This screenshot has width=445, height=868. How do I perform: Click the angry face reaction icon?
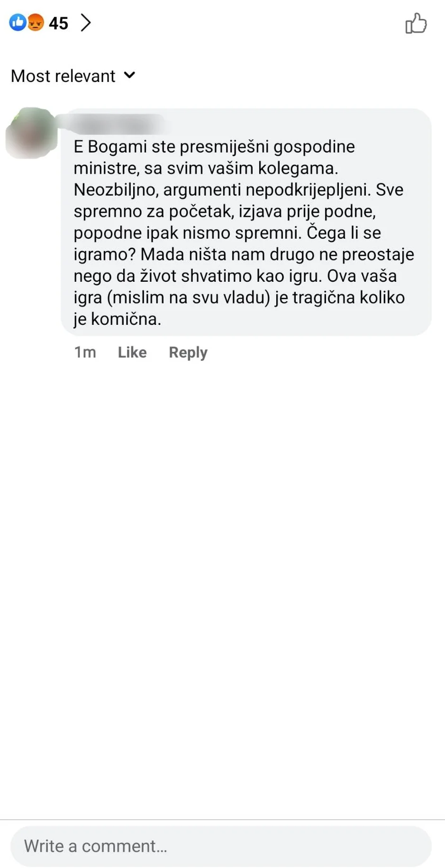tap(35, 22)
